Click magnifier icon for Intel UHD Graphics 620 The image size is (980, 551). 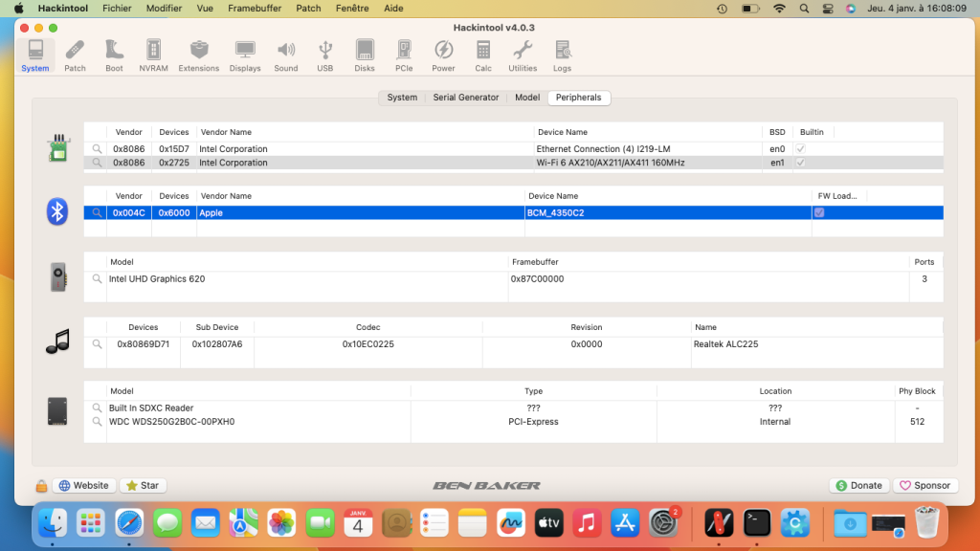coord(97,278)
